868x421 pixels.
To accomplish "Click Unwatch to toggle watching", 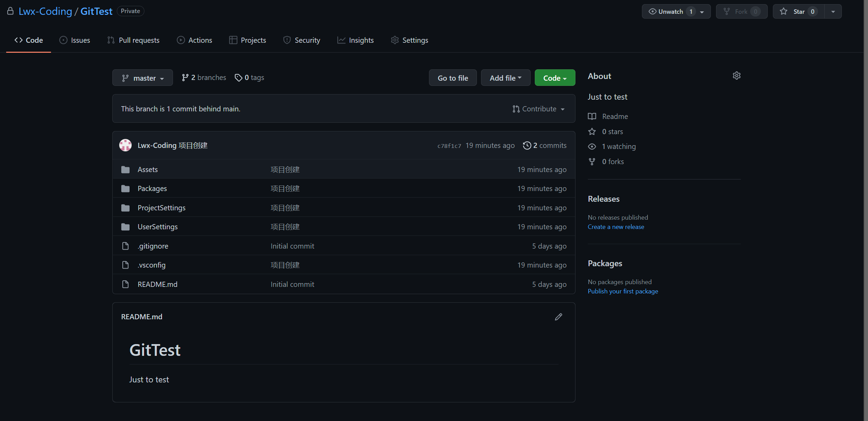I will (x=670, y=12).
